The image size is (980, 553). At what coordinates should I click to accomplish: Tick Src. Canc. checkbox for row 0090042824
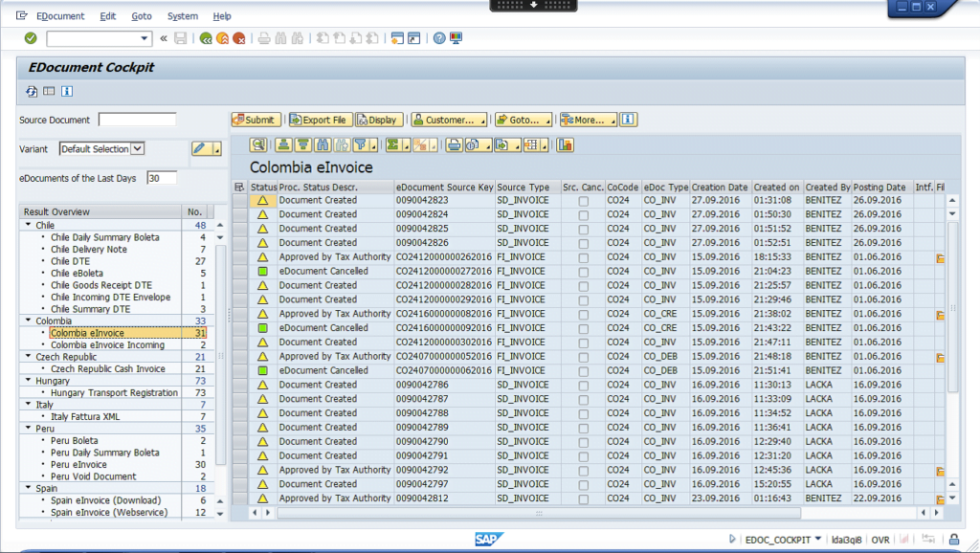(x=583, y=215)
